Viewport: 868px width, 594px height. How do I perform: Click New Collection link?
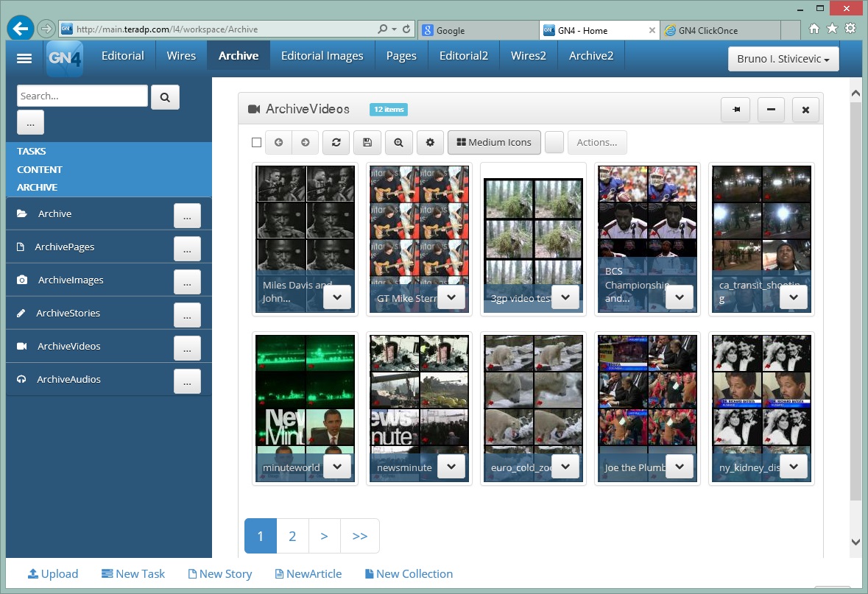(x=409, y=574)
